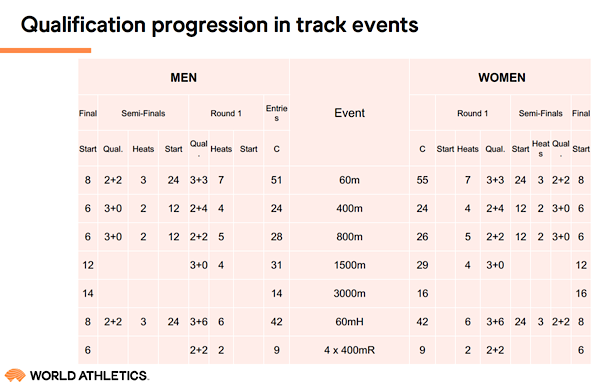Click the orange underline bar below title
This screenshot has height=389, width=600.
46,50
